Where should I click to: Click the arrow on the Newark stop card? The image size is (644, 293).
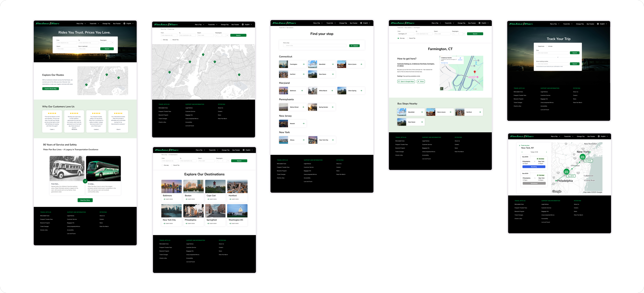click(303, 124)
